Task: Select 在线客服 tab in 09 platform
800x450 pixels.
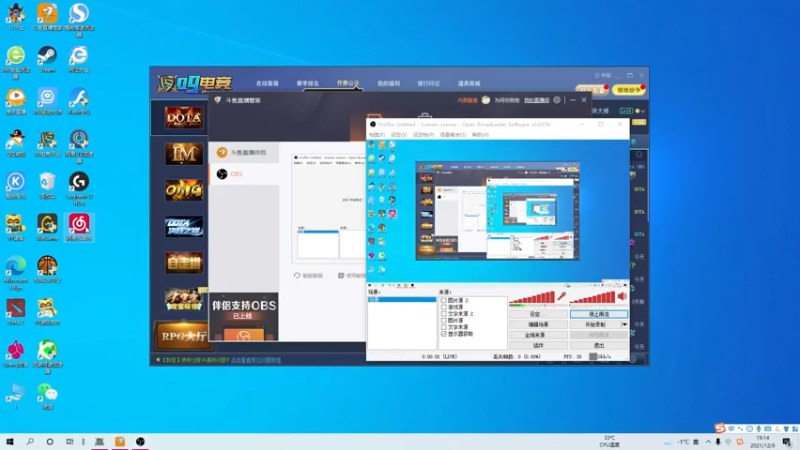Action: 267,83
